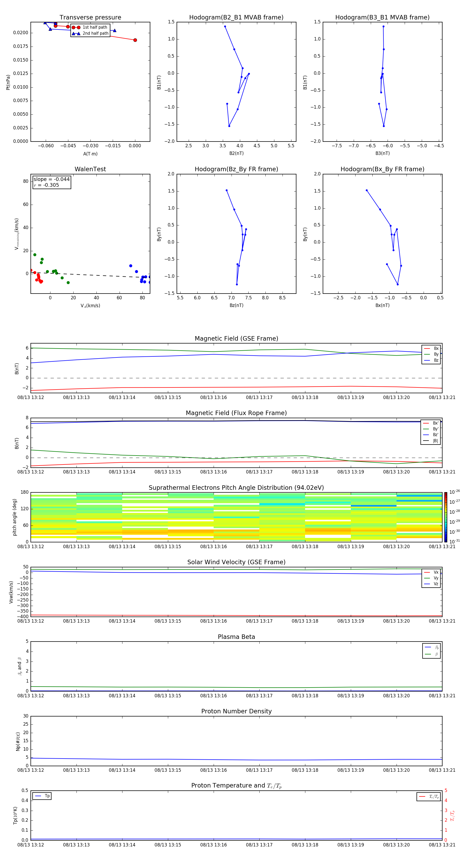Click the Bx legend entry in the Magnetic Field (GSE Frame) plot
Viewport: 473px width, 868px height.
(431, 349)
